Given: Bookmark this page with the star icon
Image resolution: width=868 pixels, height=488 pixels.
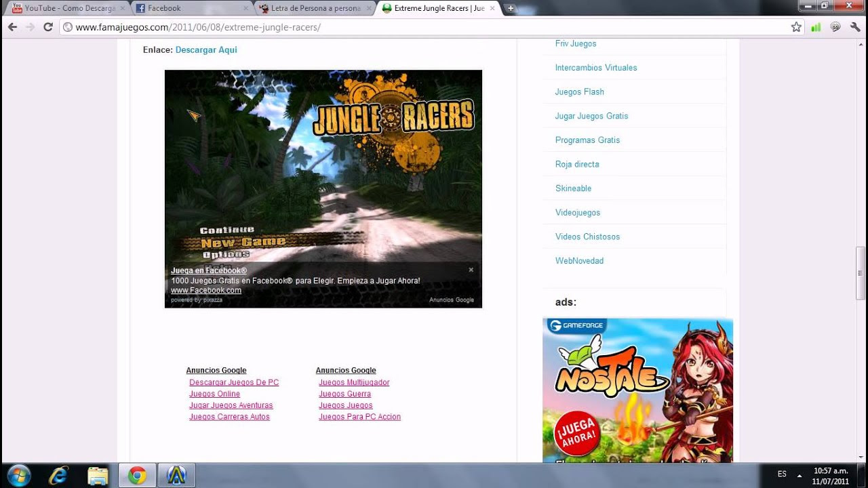Looking at the screenshot, I should click(x=796, y=27).
